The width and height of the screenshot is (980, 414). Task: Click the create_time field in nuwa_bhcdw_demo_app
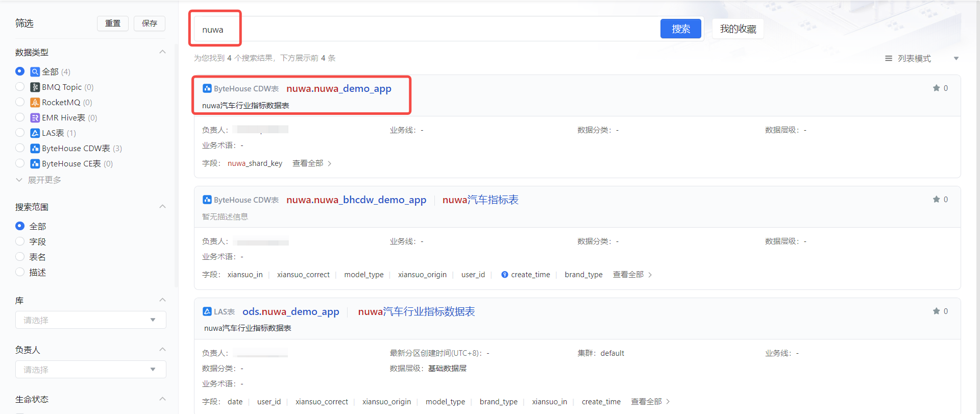530,275
